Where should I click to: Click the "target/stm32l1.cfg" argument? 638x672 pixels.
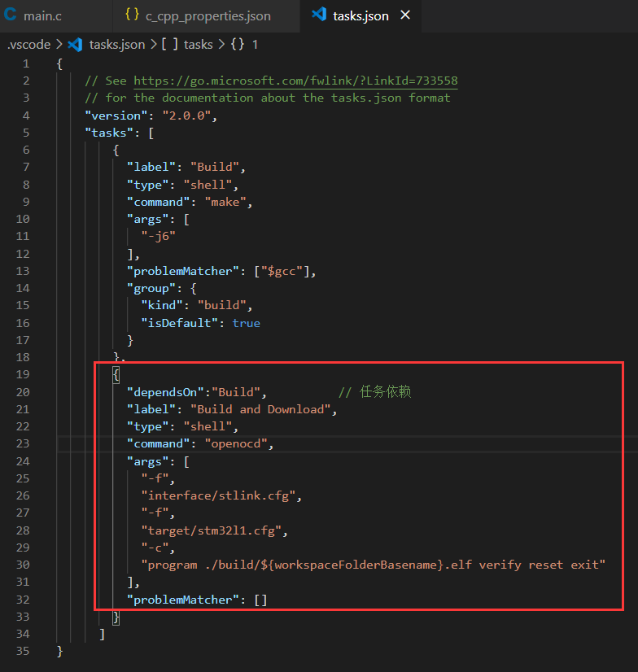(x=211, y=530)
